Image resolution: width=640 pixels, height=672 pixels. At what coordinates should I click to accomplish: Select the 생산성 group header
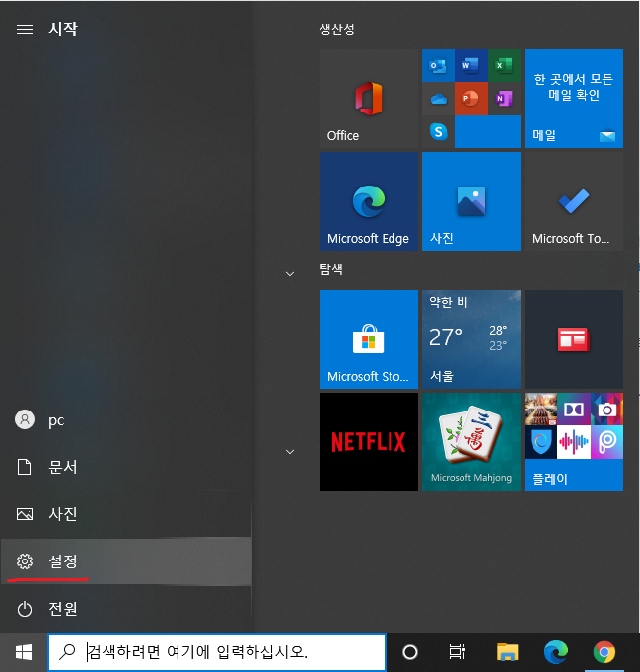(x=337, y=30)
